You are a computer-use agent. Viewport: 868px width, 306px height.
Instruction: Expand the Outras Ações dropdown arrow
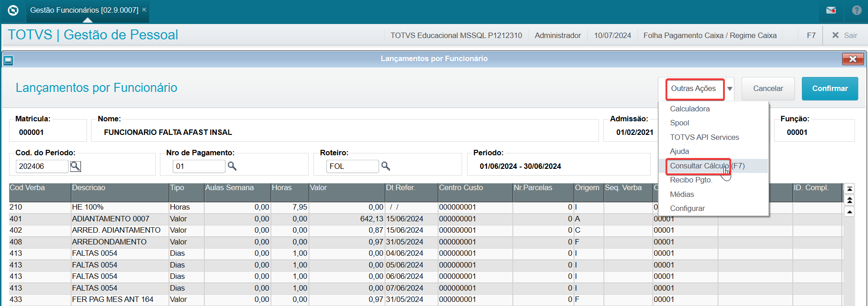pos(730,89)
